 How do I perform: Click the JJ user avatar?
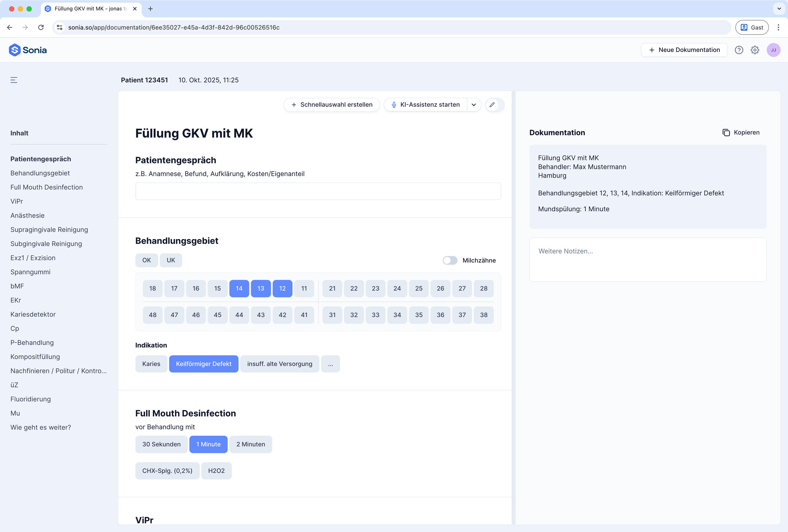point(773,50)
